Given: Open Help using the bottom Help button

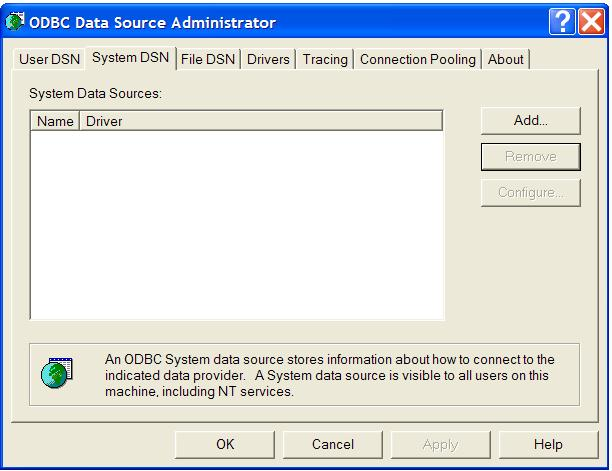Looking at the screenshot, I should click(547, 444).
